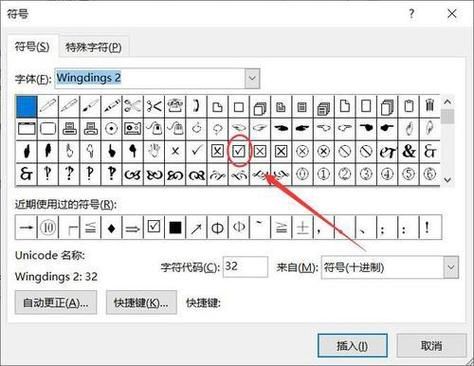Image resolution: width=474 pixels, height=366 pixels.
Task: Click the 插入(I) insert button
Action: (352, 346)
